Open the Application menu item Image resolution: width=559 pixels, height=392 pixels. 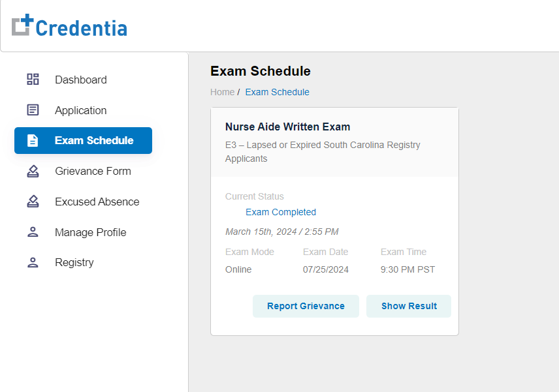coord(83,110)
